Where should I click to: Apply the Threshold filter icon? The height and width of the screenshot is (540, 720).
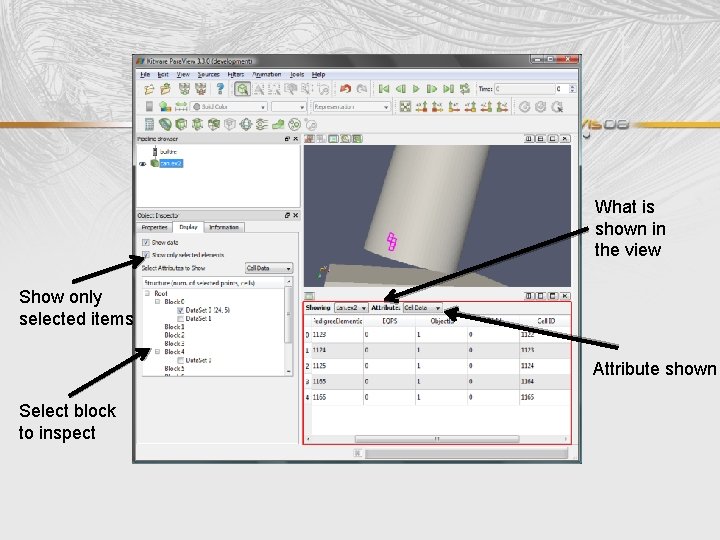coord(214,124)
